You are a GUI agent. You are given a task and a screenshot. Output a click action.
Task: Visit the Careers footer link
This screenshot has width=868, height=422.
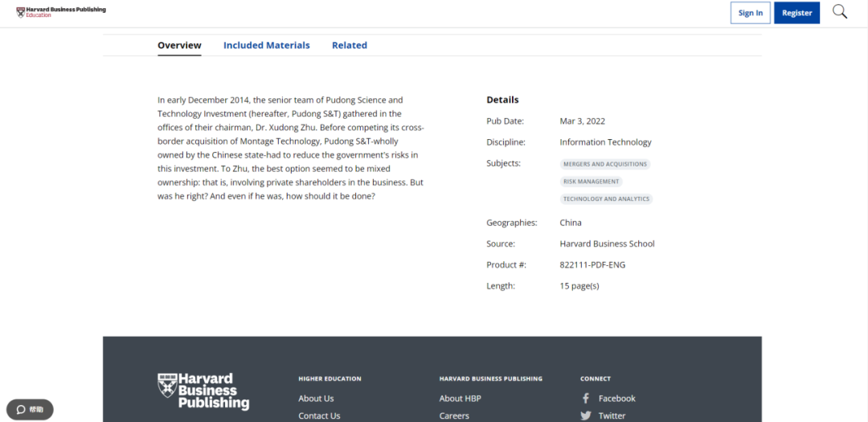[x=454, y=416]
